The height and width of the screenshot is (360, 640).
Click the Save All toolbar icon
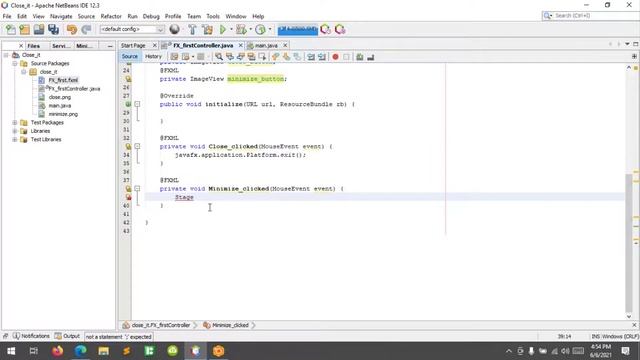point(53,29)
